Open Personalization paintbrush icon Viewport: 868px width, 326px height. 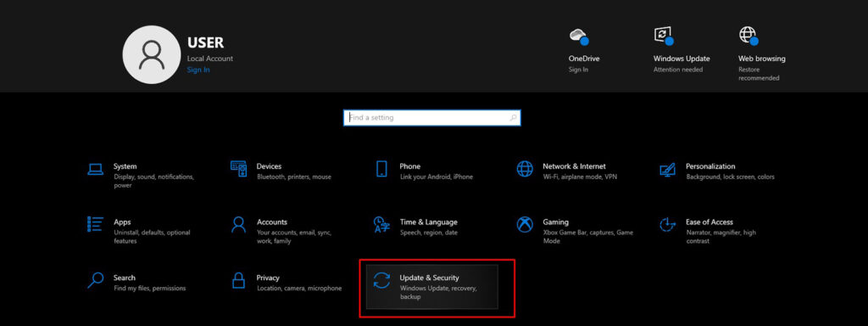point(668,169)
